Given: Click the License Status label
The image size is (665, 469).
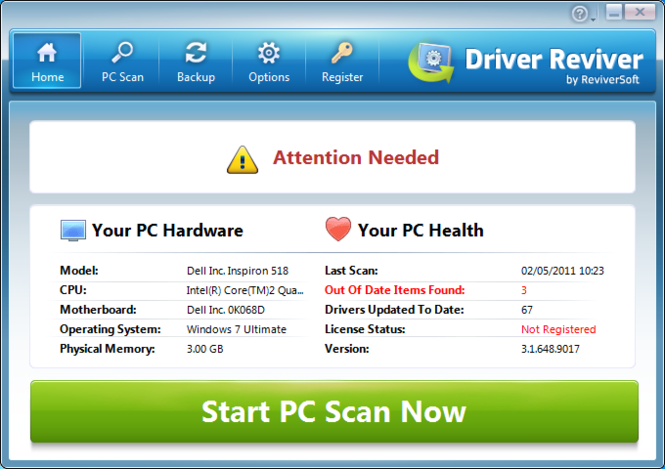Looking at the screenshot, I should (x=365, y=329).
